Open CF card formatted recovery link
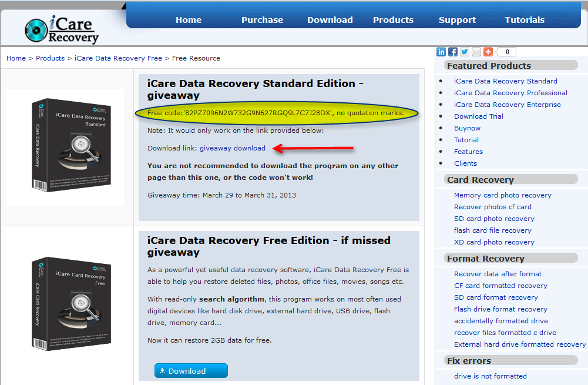 [500, 286]
